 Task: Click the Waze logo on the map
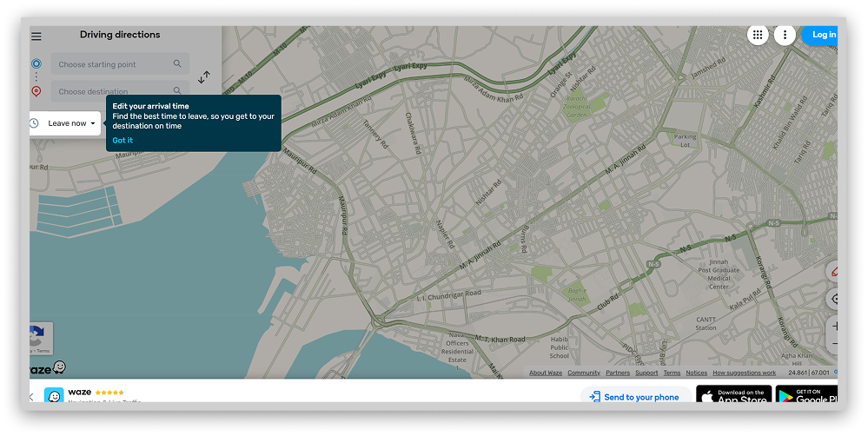click(x=48, y=369)
